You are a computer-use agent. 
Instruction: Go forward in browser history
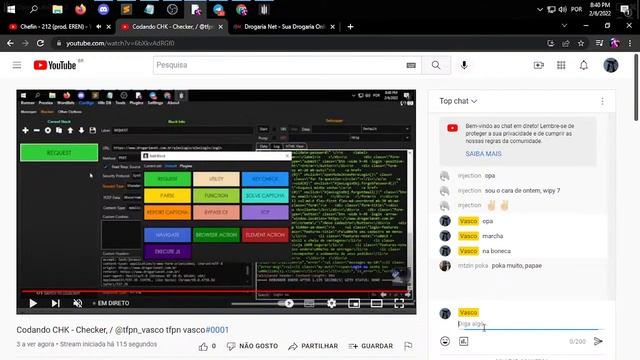click(25, 43)
